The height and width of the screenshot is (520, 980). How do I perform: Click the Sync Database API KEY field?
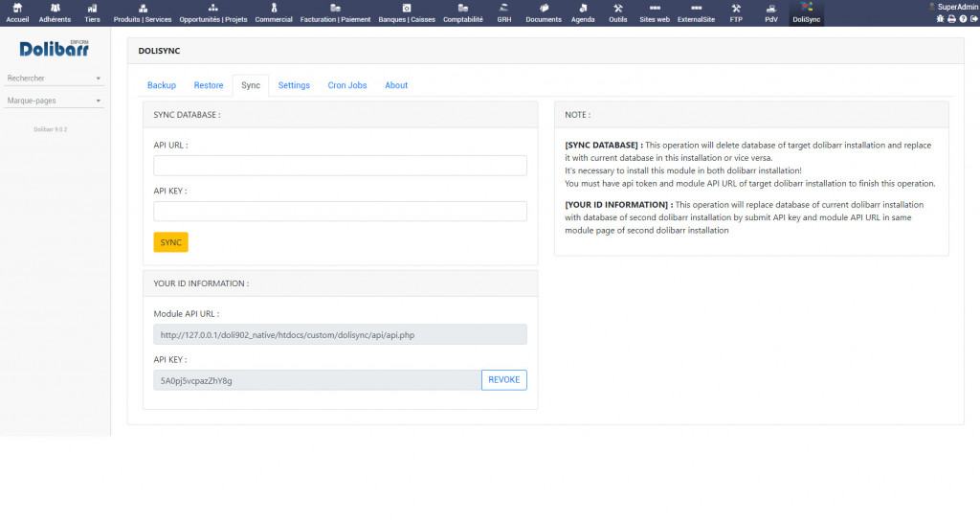[x=340, y=211]
